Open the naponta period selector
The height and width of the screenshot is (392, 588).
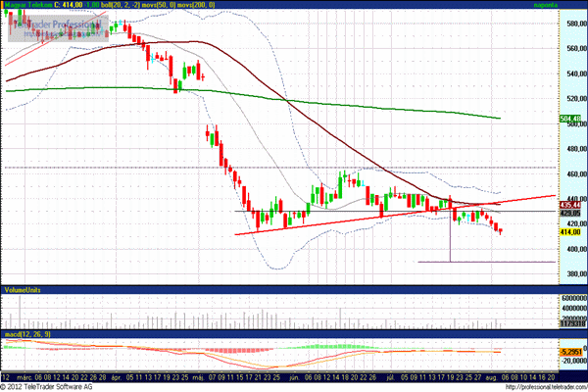pos(572,6)
